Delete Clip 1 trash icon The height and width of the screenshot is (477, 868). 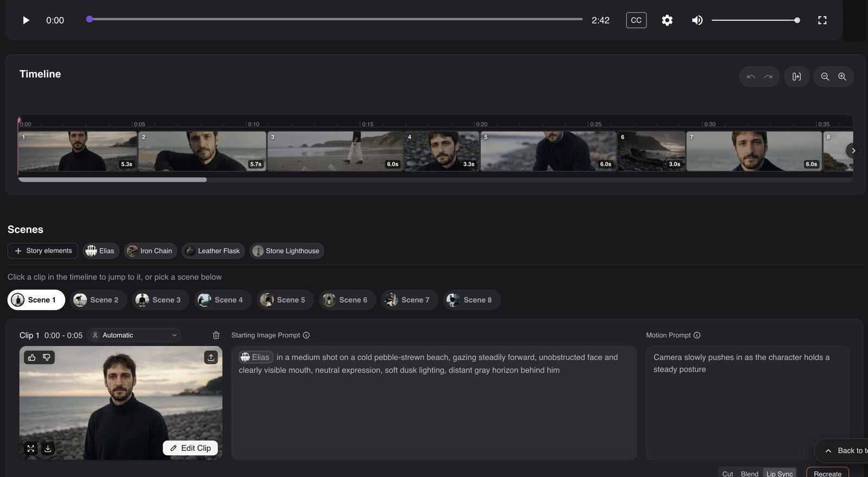click(x=216, y=336)
